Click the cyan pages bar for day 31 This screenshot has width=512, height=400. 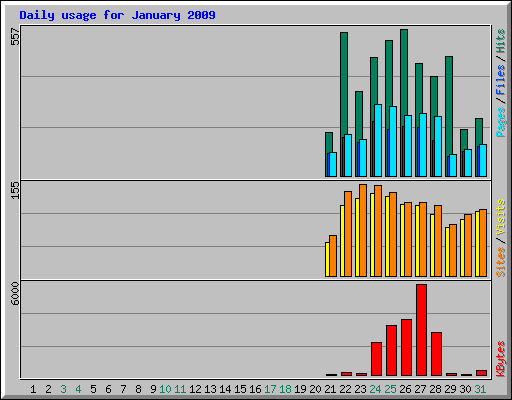coord(483,160)
